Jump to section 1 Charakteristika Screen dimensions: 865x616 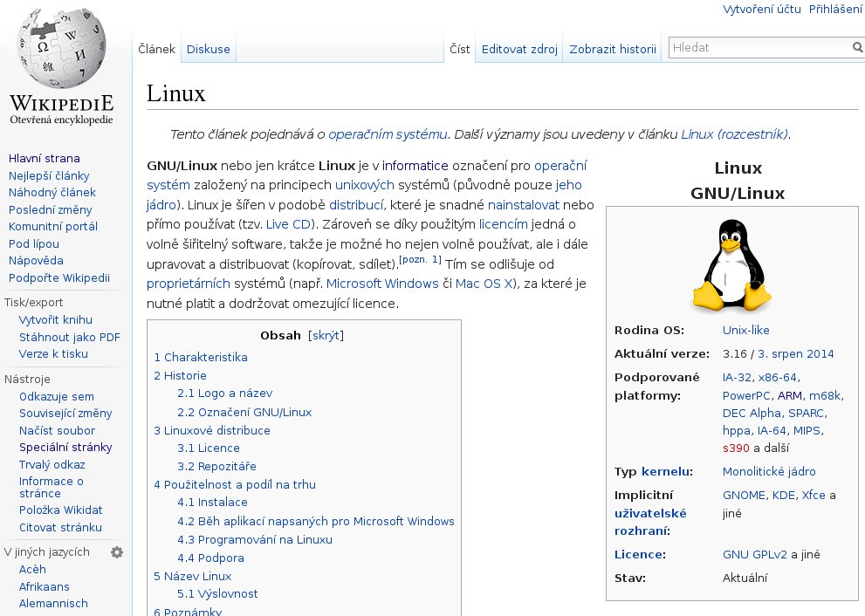coord(201,358)
